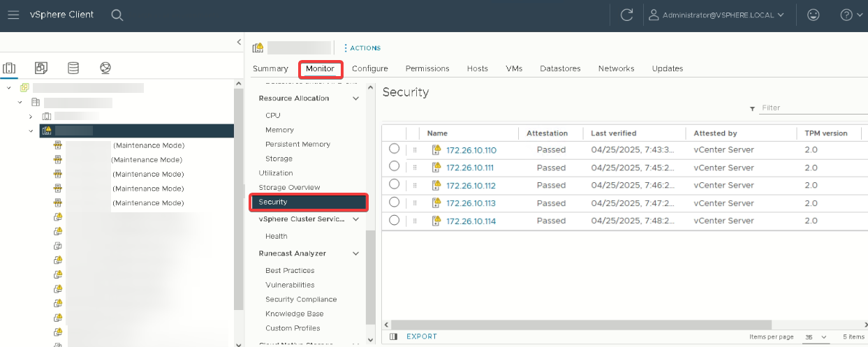
Task: Open the Updates tab
Action: coord(668,68)
